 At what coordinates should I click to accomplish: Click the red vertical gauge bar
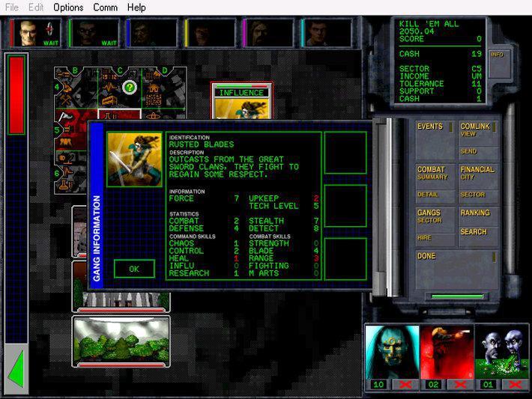point(16,95)
